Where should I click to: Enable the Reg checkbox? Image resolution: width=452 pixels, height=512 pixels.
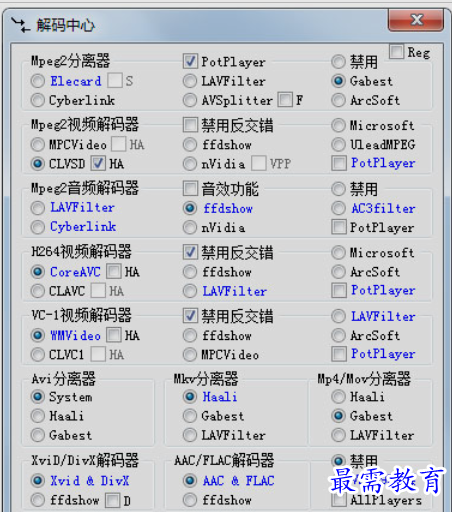point(397,52)
